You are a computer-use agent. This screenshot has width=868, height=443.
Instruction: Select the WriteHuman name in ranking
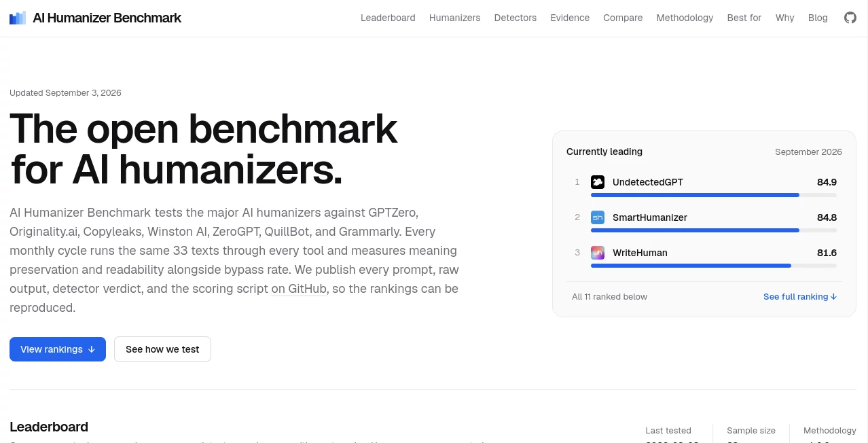pos(640,253)
